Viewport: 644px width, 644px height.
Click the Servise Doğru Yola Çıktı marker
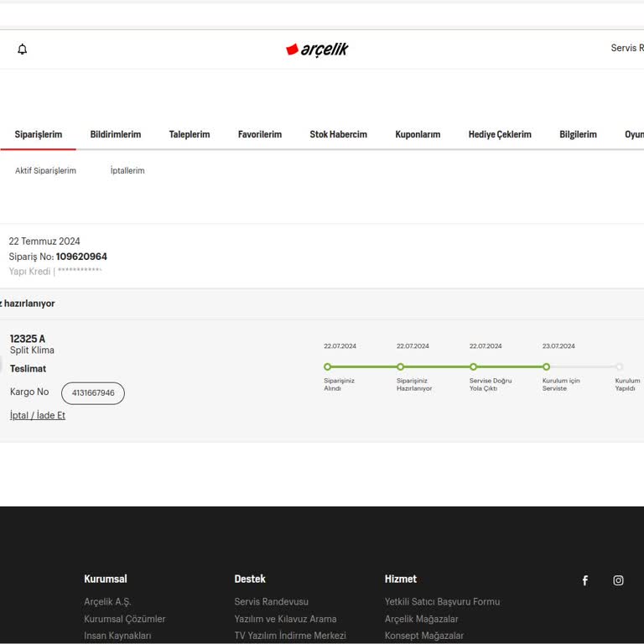(x=473, y=366)
